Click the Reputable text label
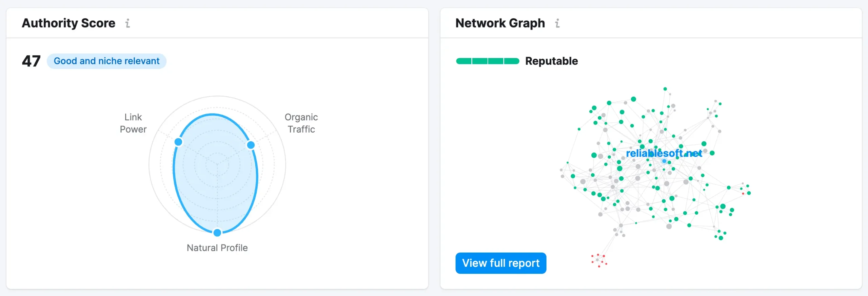 click(x=551, y=61)
